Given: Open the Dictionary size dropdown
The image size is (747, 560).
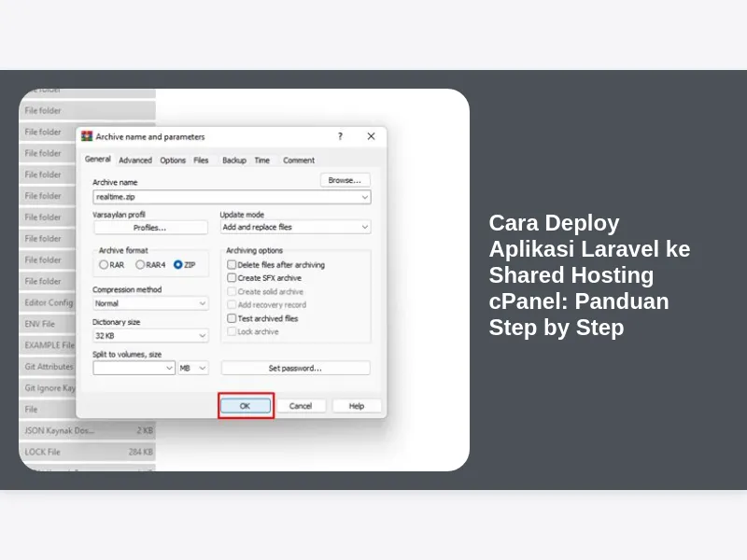Looking at the screenshot, I should 150,336.
